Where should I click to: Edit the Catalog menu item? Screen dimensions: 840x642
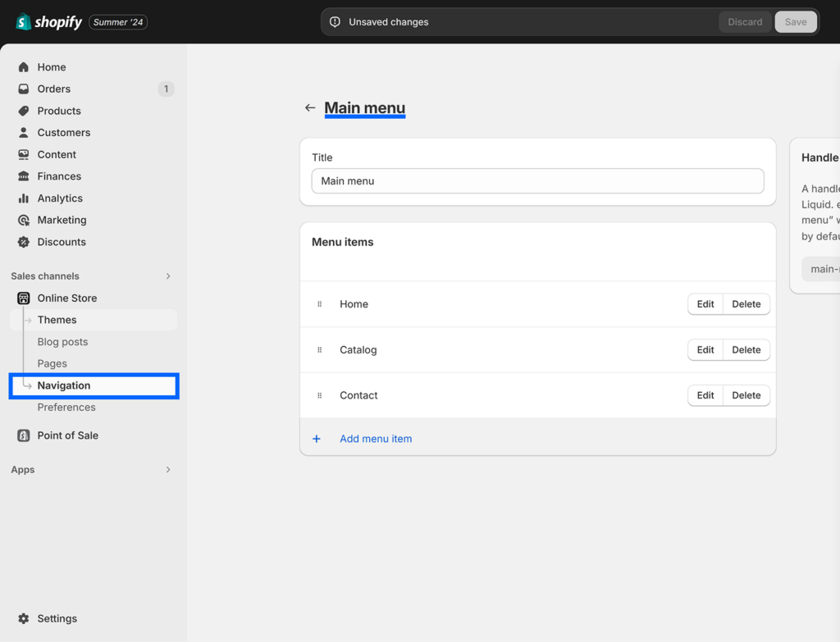coord(705,349)
